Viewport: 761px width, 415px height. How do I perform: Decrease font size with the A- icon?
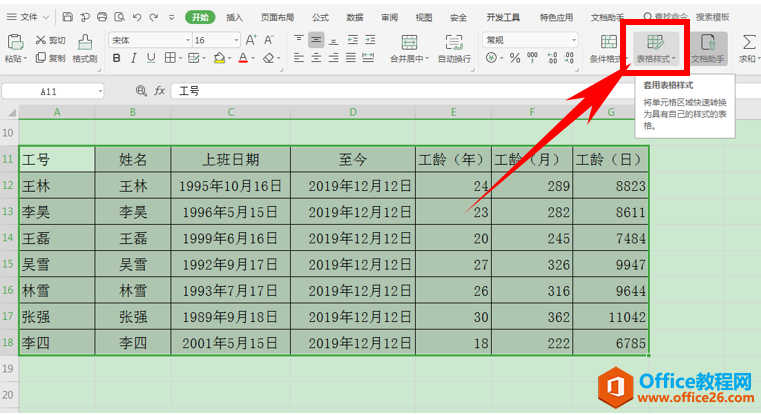click(268, 40)
